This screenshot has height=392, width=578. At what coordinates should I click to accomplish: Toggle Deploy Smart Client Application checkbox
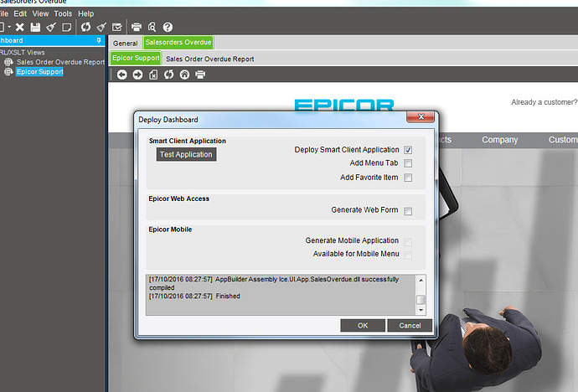click(x=408, y=150)
